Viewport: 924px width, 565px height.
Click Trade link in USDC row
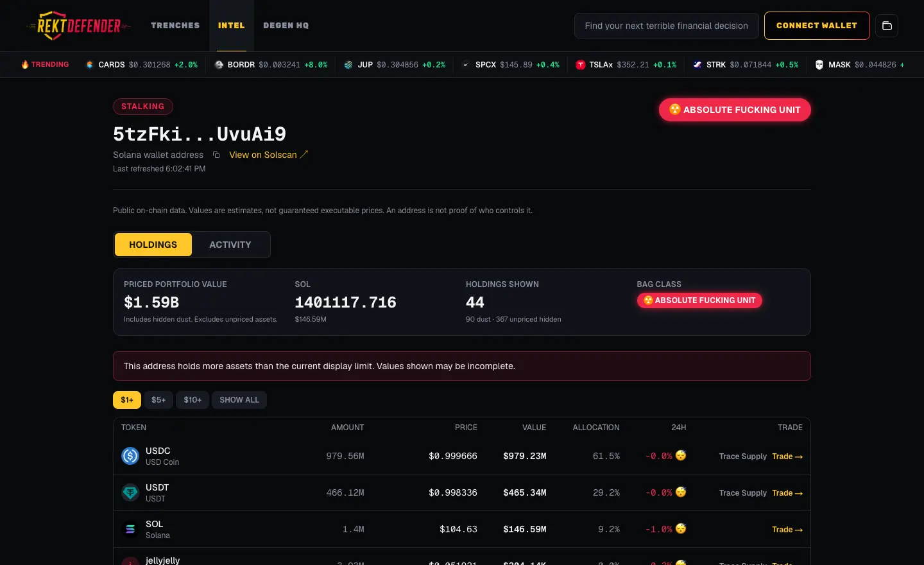pos(787,456)
